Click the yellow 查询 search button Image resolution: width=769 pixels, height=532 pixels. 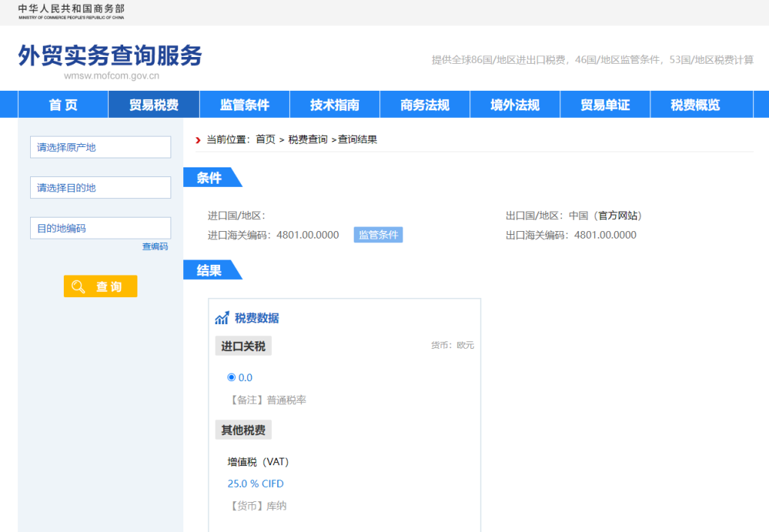101,286
